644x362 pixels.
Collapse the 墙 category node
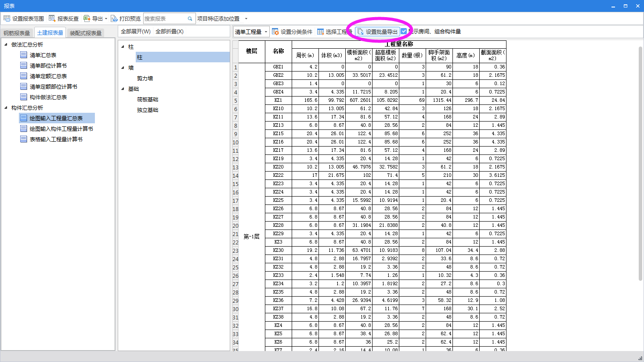point(123,68)
